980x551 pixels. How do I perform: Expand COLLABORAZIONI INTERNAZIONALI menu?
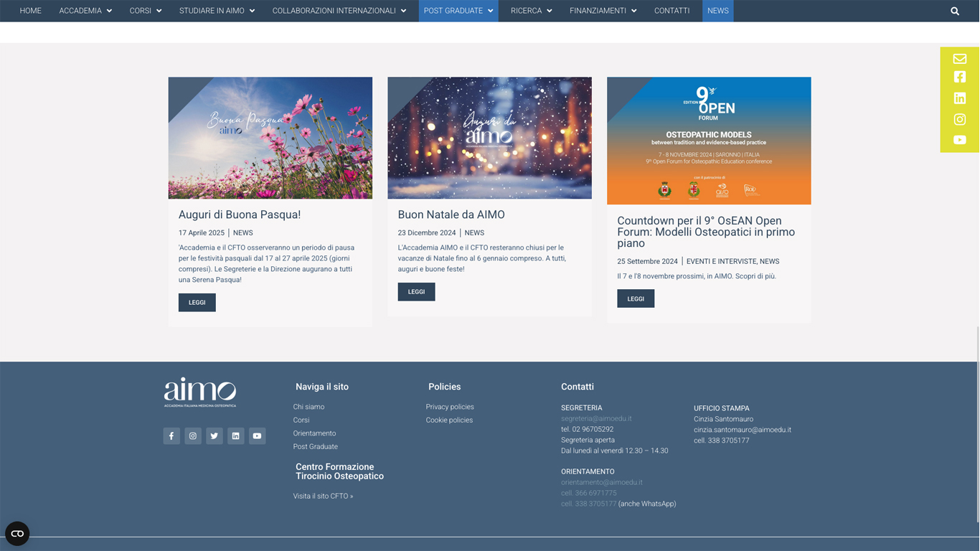[339, 11]
